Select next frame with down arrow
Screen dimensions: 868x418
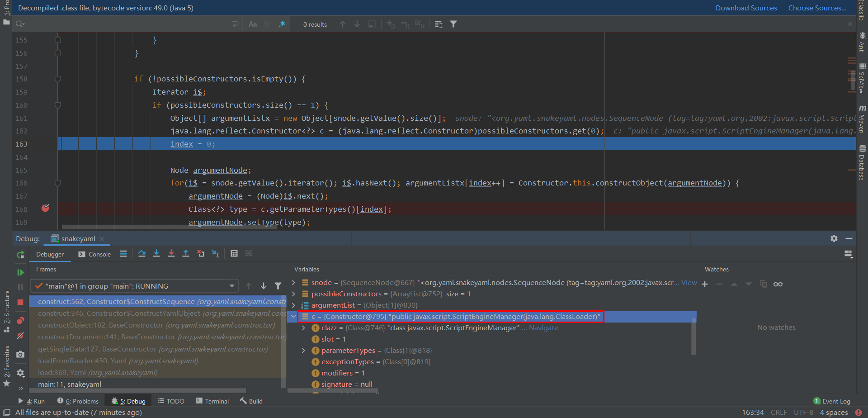click(x=264, y=286)
